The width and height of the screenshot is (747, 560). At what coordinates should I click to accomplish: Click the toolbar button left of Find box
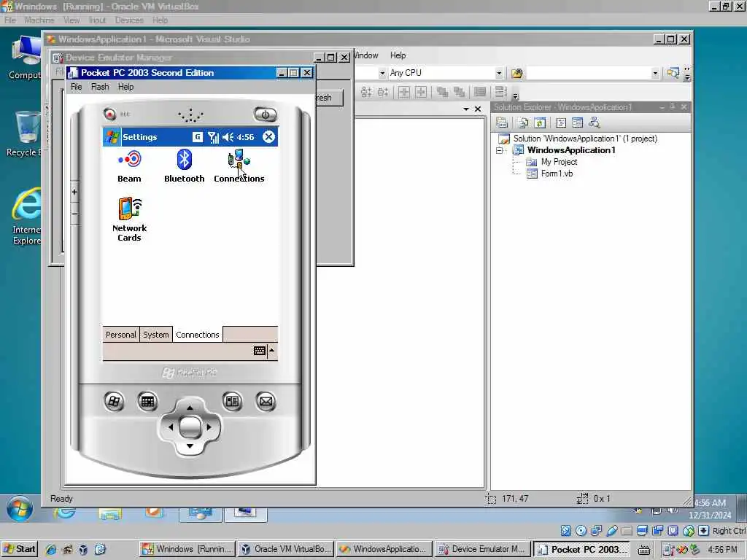tap(517, 73)
